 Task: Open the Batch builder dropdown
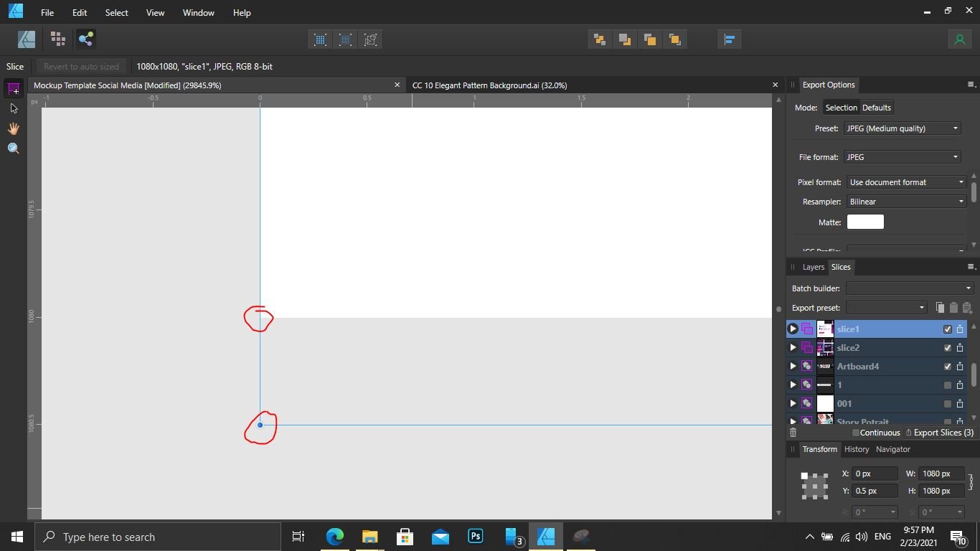click(909, 288)
